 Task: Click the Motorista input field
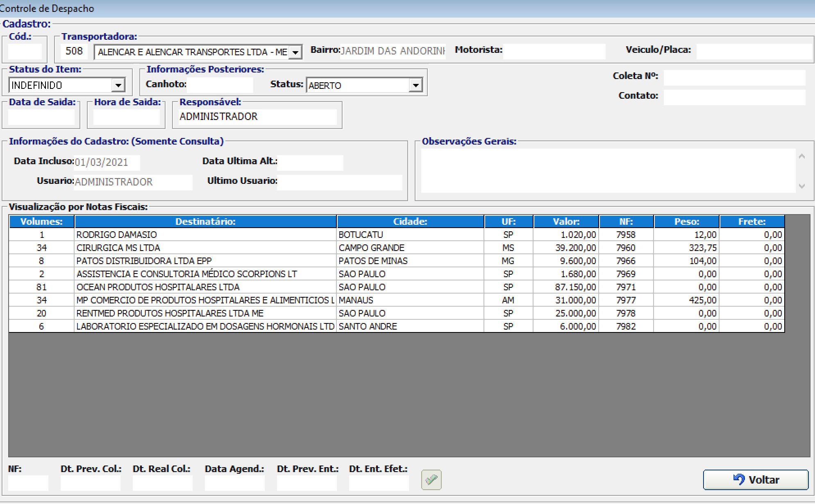click(554, 51)
